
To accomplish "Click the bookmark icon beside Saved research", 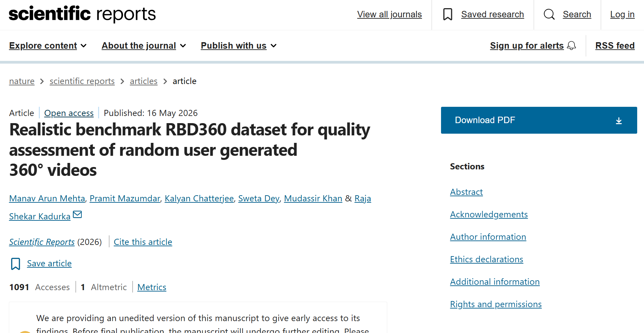I will coord(447,14).
